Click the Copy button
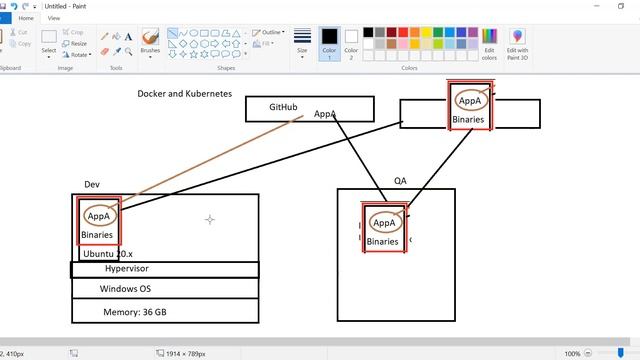 click(20, 43)
